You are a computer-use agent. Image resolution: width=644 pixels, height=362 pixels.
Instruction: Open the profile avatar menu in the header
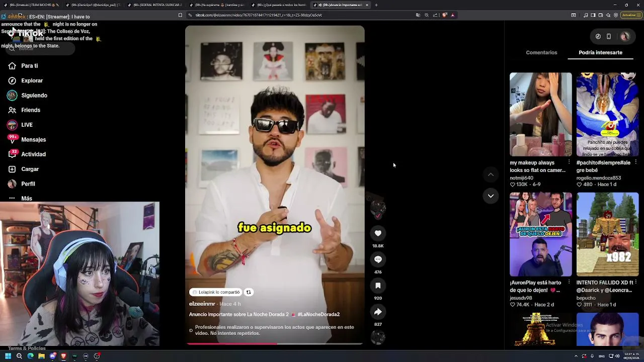click(x=625, y=36)
